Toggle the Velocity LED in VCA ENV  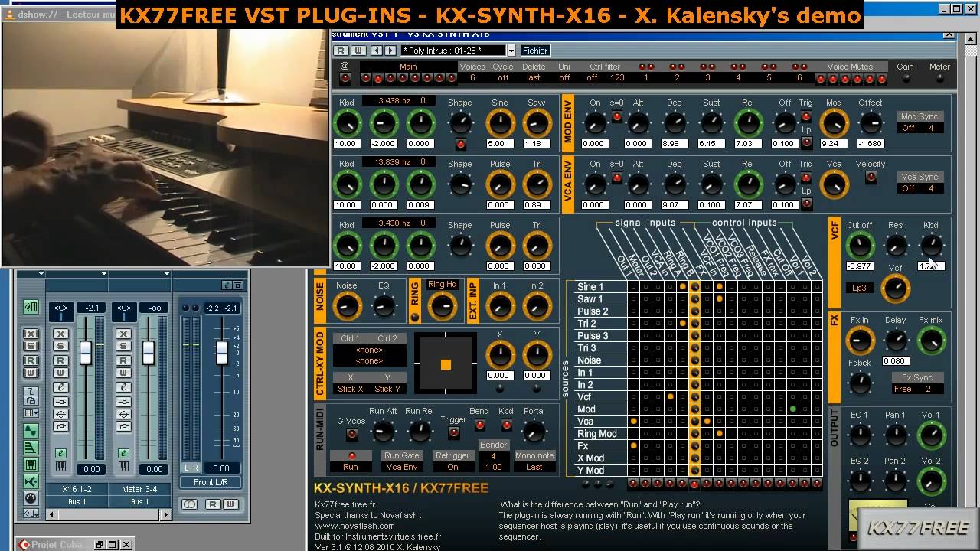tap(871, 178)
